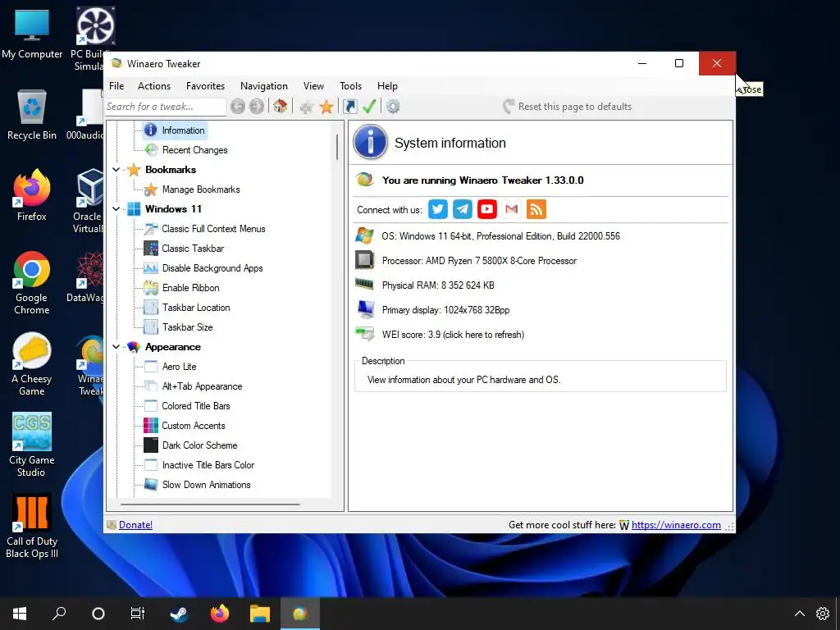840x630 pixels.
Task: Select Aero Lite tree item
Action: [179, 367]
